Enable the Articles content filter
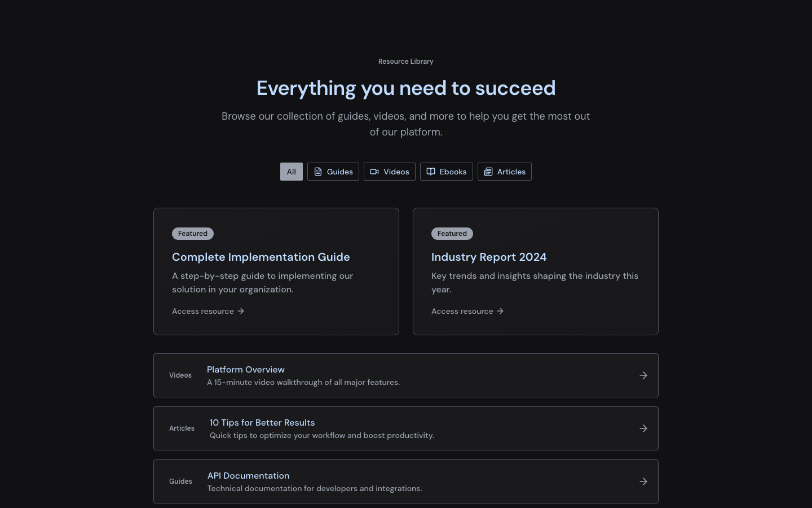 click(505, 172)
